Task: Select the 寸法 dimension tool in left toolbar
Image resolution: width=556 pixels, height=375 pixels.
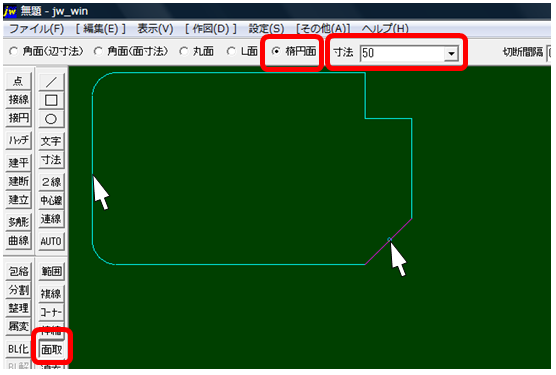Action: (51, 160)
